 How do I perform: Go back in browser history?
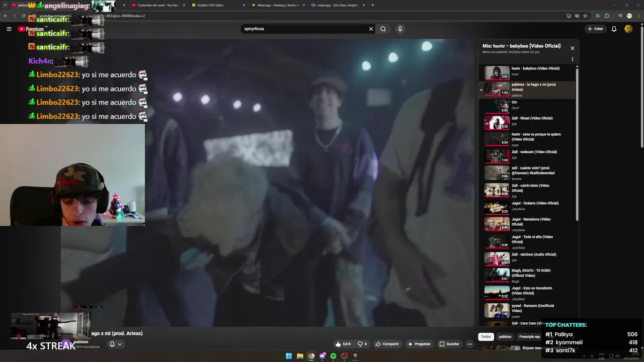(x=6, y=16)
